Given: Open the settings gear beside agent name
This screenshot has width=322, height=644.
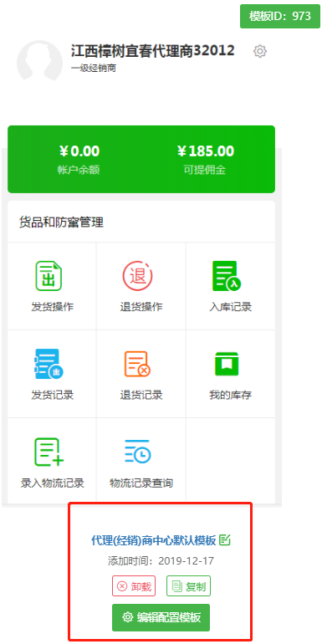Looking at the screenshot, I should 260,51.
